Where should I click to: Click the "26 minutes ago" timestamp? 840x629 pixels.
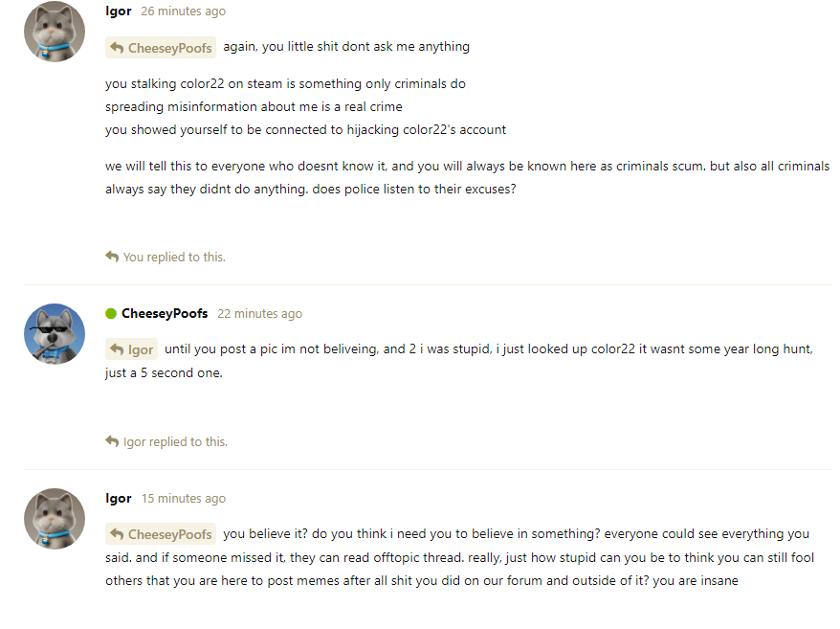183,11
